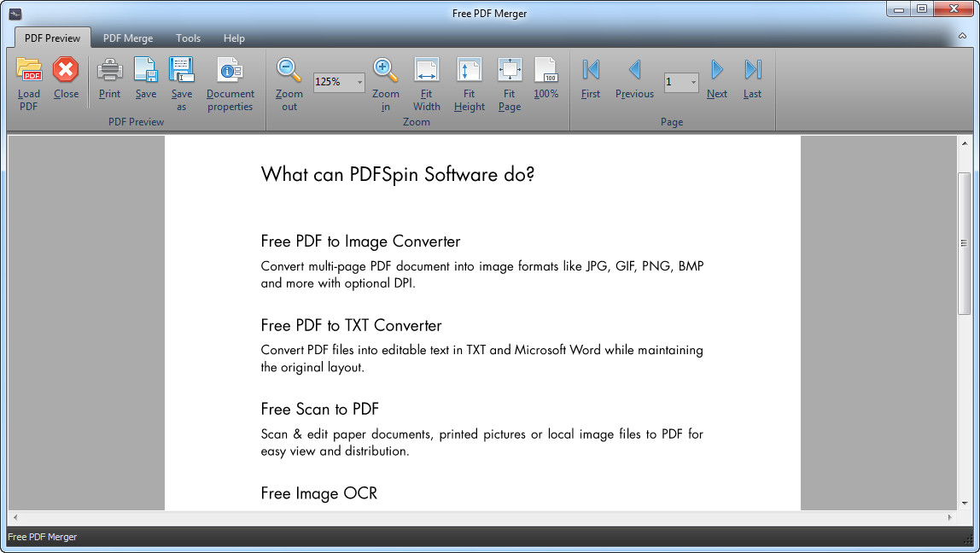Click vertical scrollbar up arrow
The height and width of the screenshot is (553, 980).
pos(965,143)
